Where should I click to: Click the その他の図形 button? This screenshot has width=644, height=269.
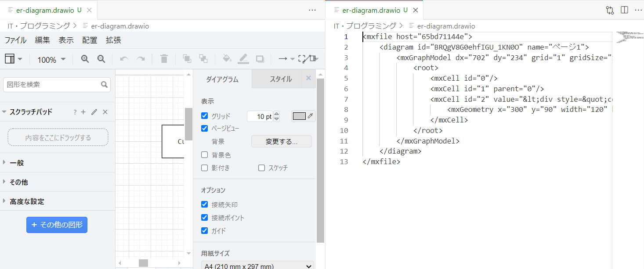tap(57, 225)
